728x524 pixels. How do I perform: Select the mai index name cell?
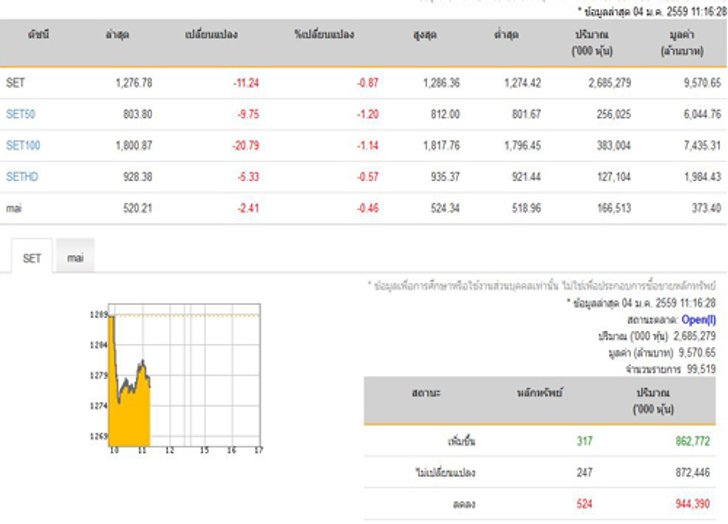pyautogui.click(x=13, y=208)
